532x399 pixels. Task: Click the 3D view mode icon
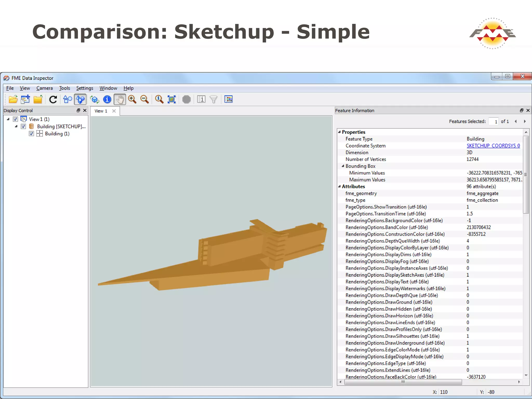80,99
